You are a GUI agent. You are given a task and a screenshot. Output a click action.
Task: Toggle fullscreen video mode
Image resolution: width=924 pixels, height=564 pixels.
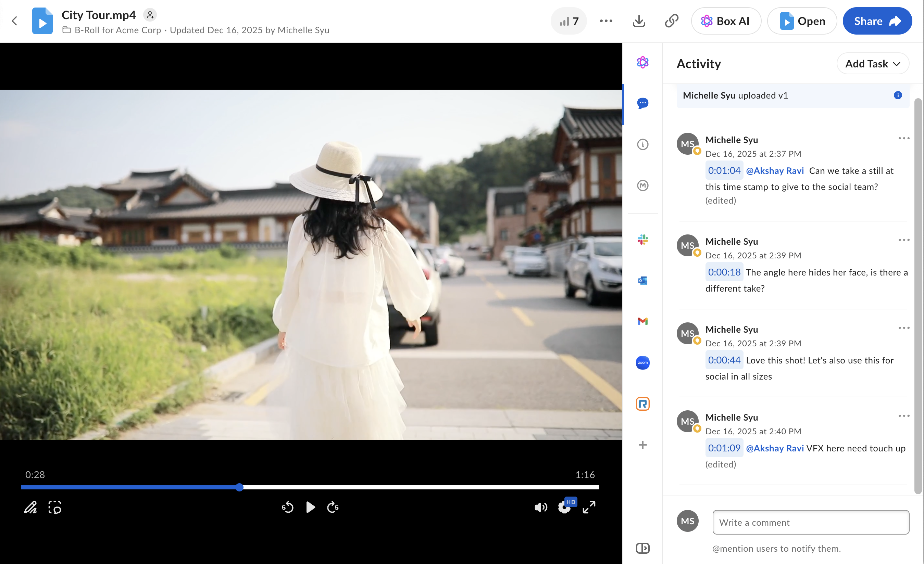coord(589,508)
